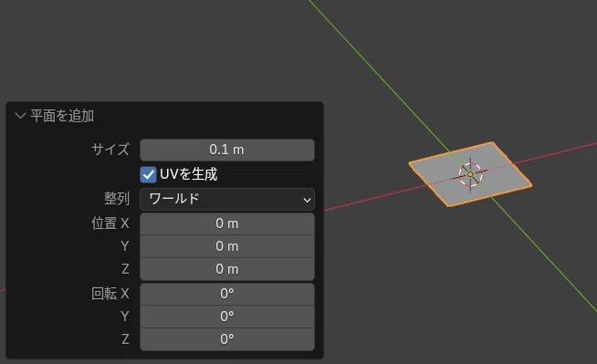Image resolution: width=597 pixels, height=364 pixels.
Task: Collapse the 平面を追加 panel chevron
Action: coord(20,116)
